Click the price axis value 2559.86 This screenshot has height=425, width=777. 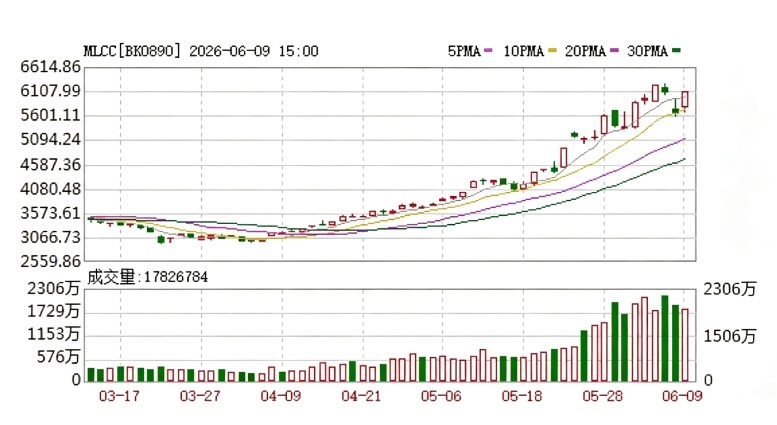click(x=50, y=261)
